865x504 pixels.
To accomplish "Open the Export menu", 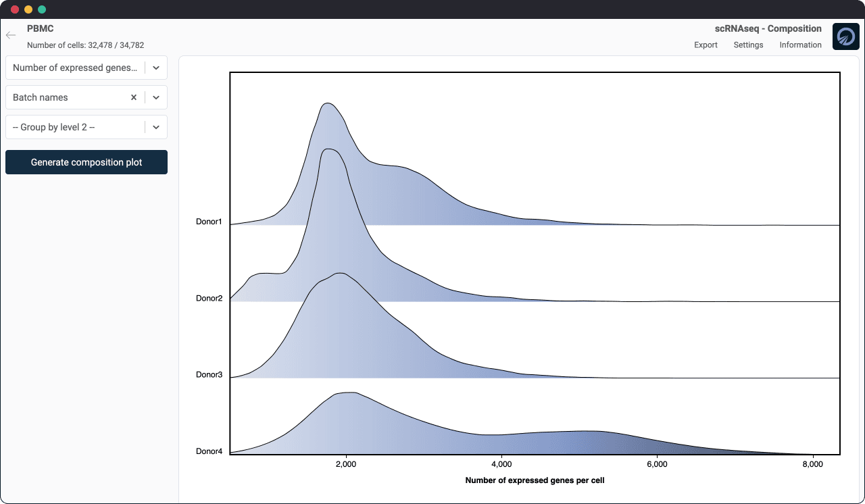I will (706, 45).
